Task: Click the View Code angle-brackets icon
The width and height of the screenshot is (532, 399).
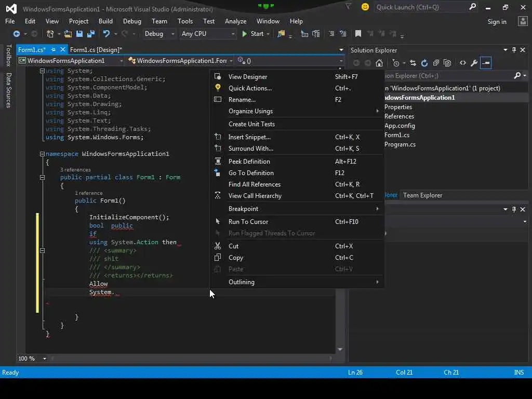Action: coord(463,63)
